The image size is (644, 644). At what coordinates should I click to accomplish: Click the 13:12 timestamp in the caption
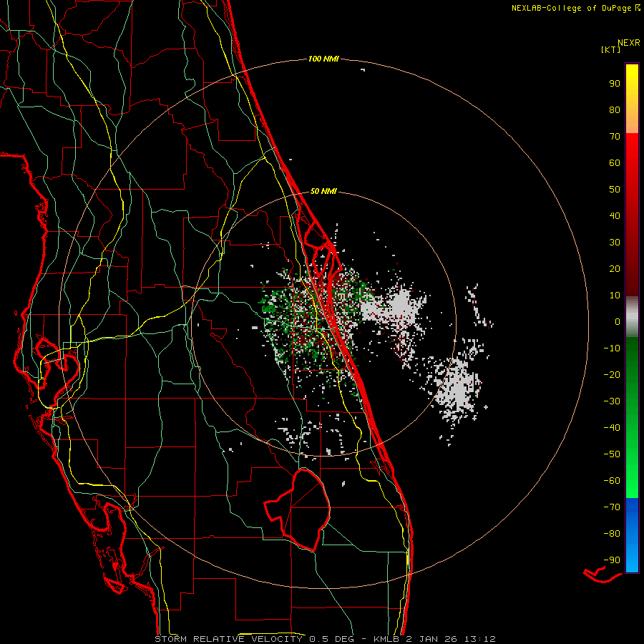(x=480, y=639)
